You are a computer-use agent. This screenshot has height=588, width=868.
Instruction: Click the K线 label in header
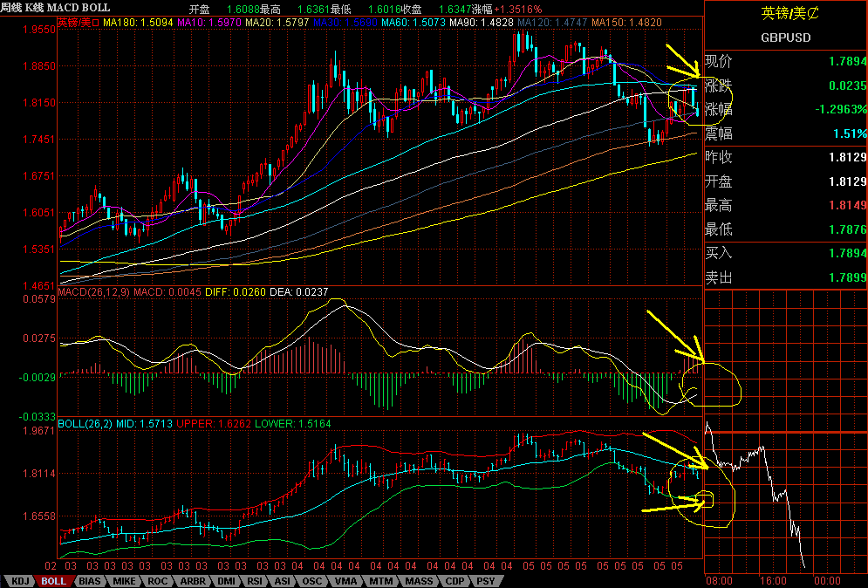coord(34,8)
